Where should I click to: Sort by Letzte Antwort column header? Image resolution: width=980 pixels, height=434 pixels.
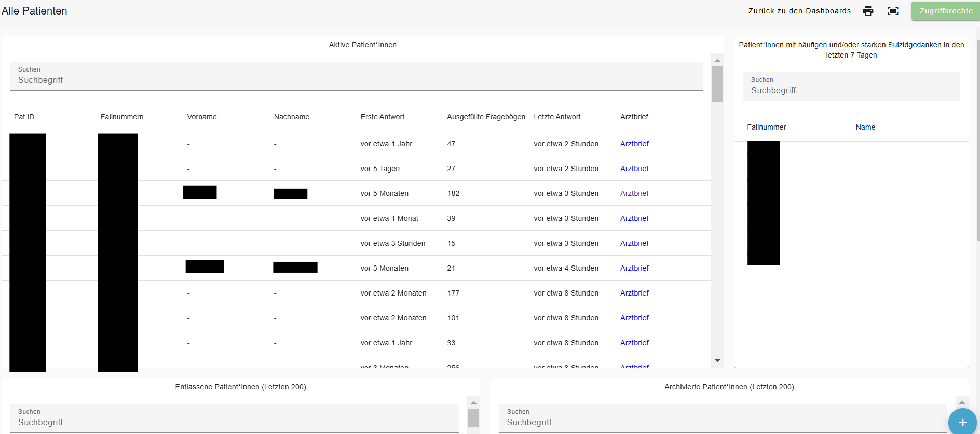click(557, 117)
